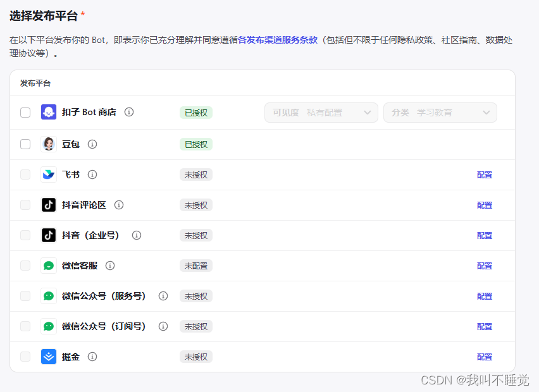
Task: Click the 飞书 logo icon
Action: [49, 175]
